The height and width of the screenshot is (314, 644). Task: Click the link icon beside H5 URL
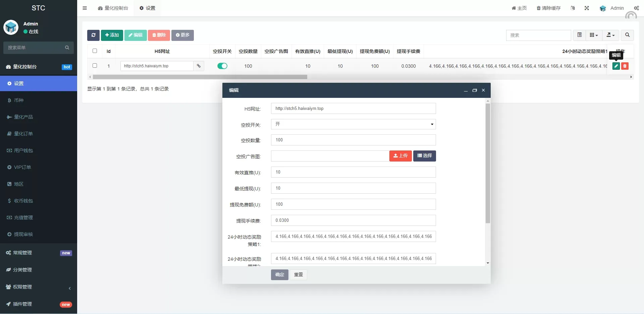[199, 66]
